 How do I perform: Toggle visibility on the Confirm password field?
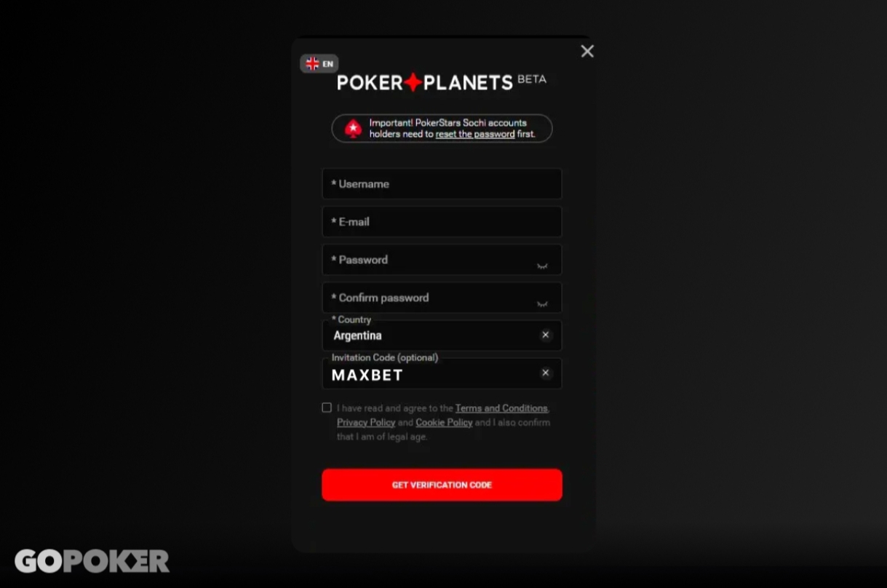pos(542,303)
